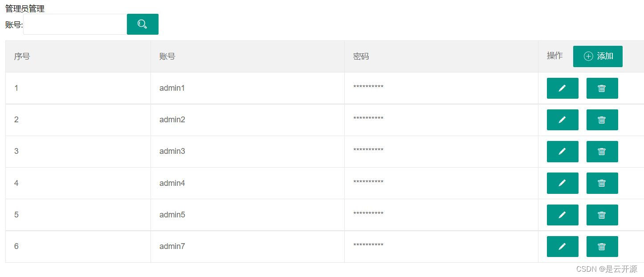This screenshot has width=644, height=277.
Task: Delete the admin3 account row
Action: (x=602, y=151)
